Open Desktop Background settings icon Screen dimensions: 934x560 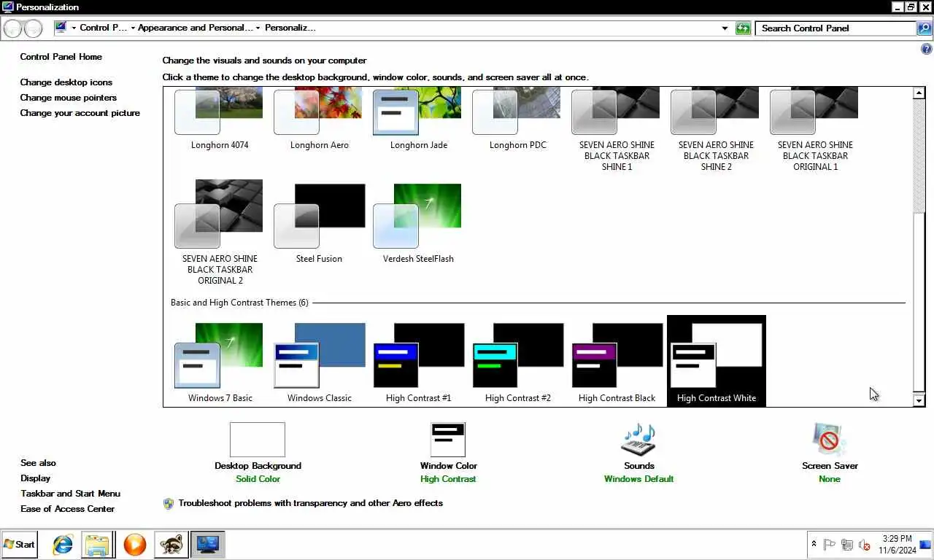pos(258,440)
